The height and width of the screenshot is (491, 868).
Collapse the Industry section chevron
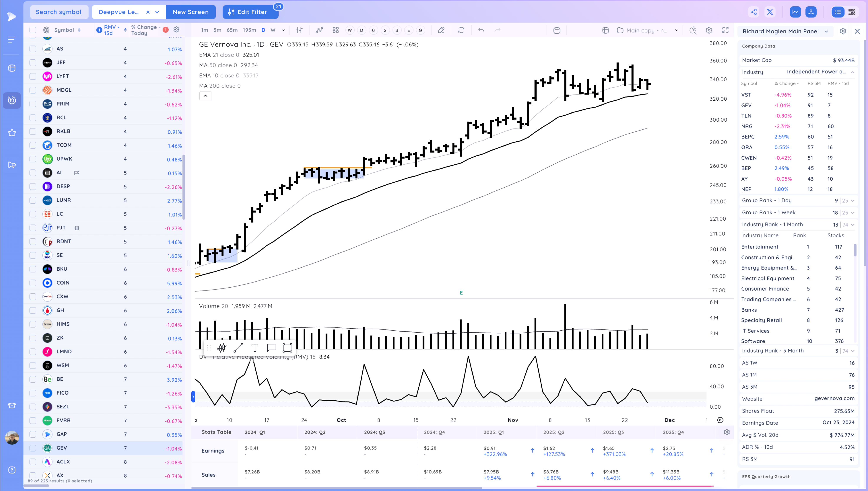pyautogui.click(x=852, y=72)
